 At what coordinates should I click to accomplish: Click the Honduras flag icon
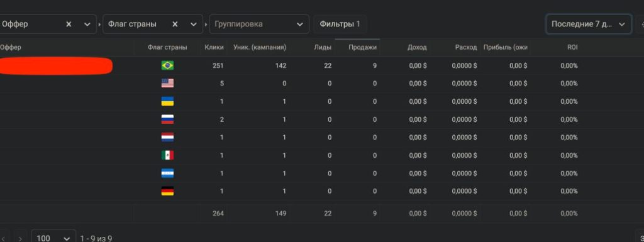[x=167, y=173]
